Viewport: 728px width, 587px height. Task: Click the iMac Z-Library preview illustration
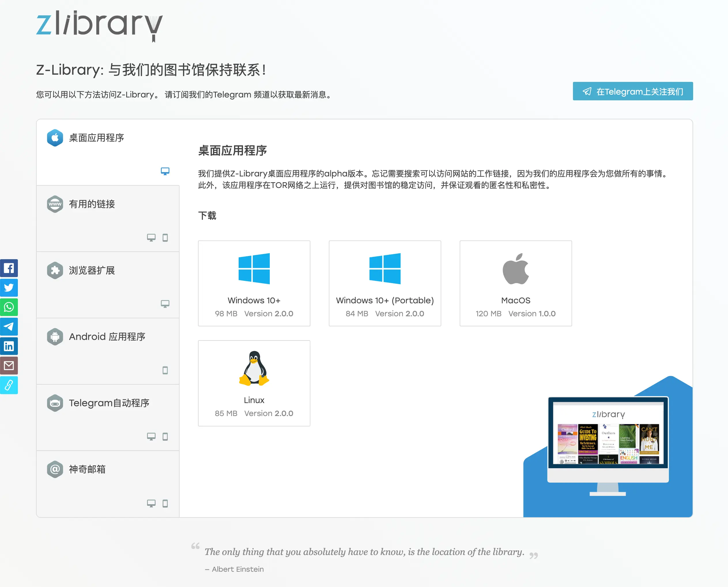point(608,446)
